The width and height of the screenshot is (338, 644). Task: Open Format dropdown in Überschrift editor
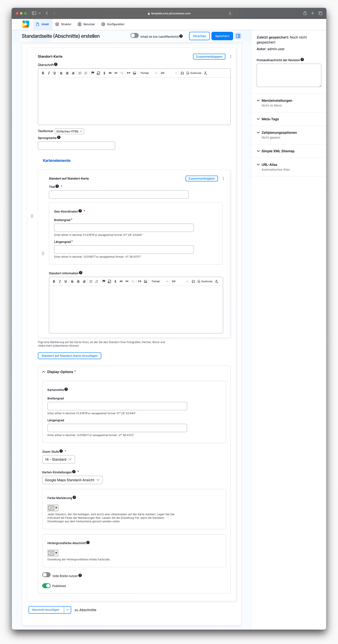[148, 73]
